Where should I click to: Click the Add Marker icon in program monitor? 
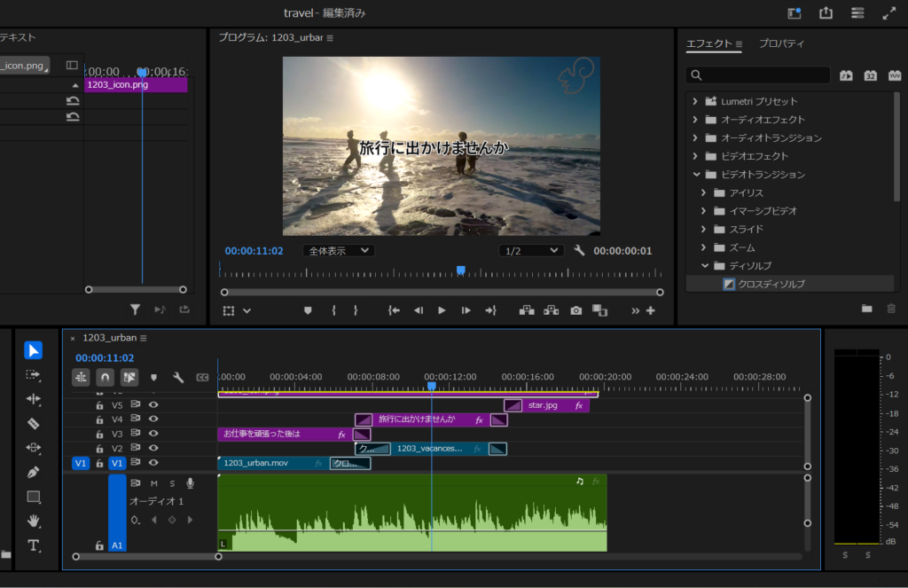click(x=308, y=310)
